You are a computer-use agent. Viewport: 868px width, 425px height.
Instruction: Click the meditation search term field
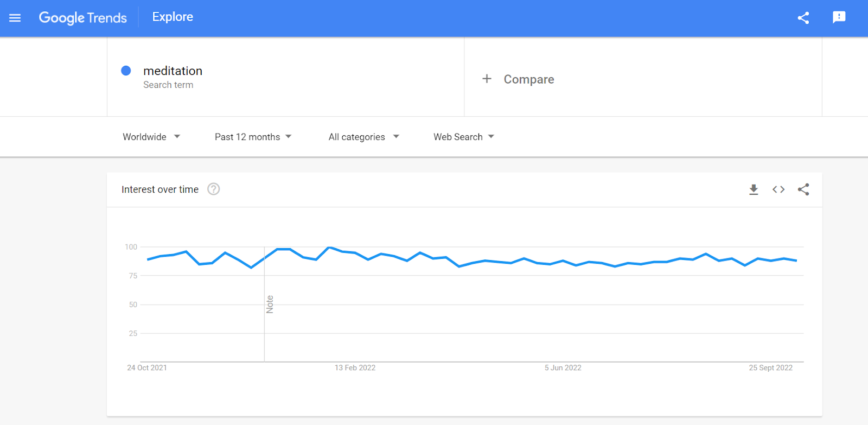(x=173, y=71)
